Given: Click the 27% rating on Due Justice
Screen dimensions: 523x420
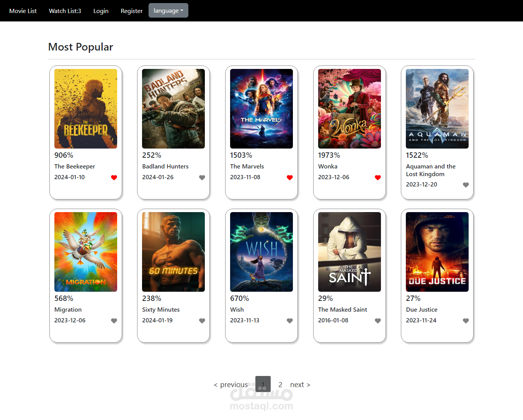Looking at the screenshot, I should coord(413,299).
